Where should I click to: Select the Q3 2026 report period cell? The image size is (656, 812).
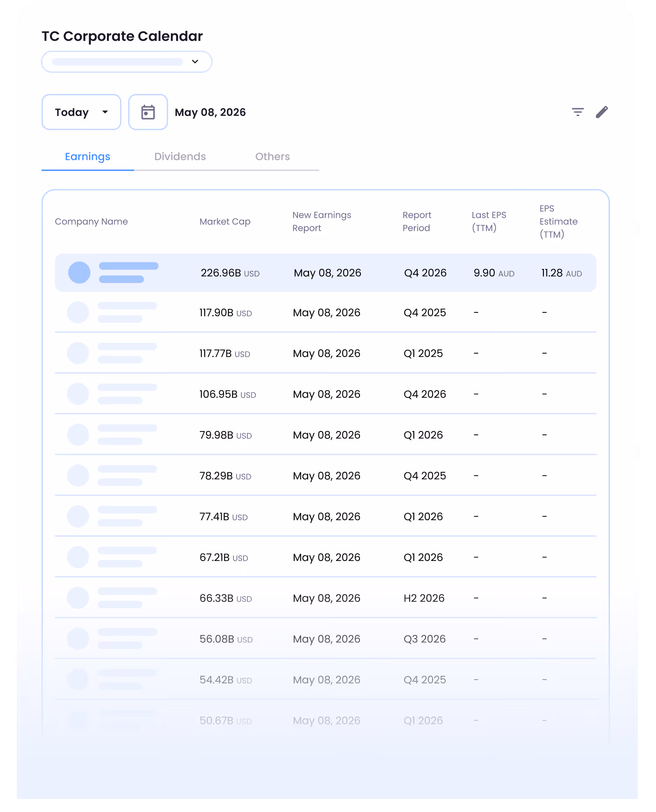424,640
